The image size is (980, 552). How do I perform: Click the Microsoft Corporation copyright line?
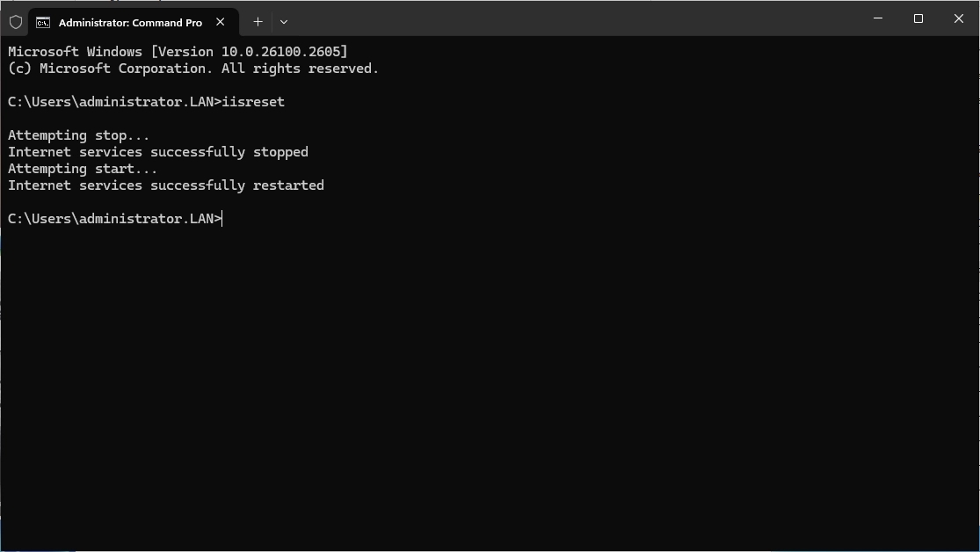point(193,69)
